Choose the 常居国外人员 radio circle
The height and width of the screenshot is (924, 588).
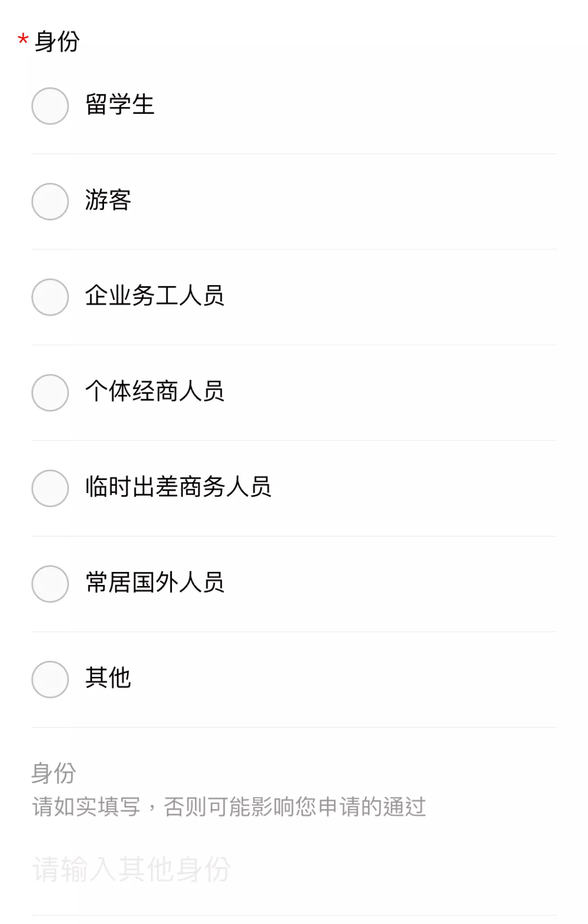click(x=50, y=584)
